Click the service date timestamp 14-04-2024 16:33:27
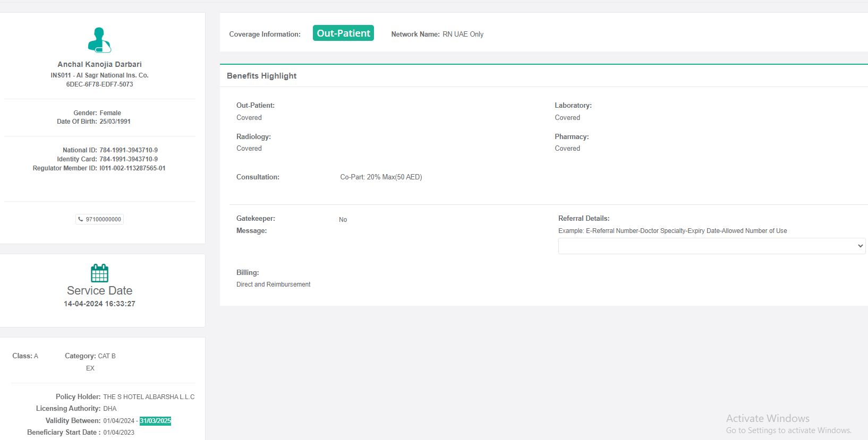The height and width of the screenshot is (440, 868). click(99, 304)
